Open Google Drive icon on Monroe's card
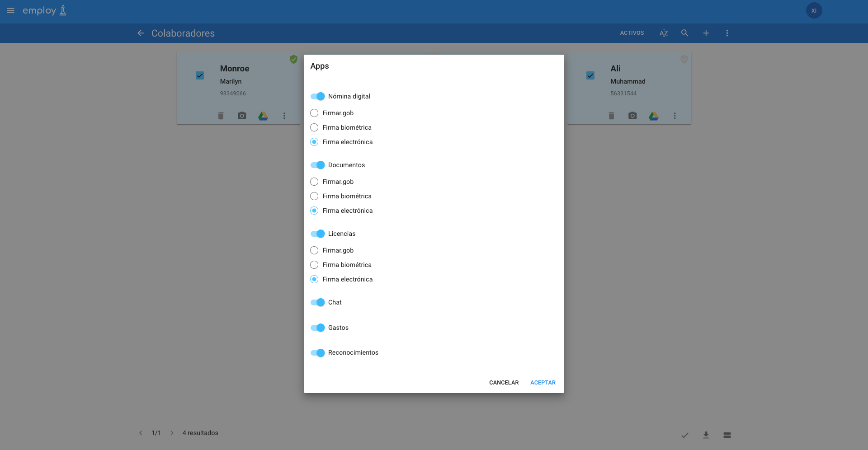This screenshot has width=868, height=450. (263, 116)
